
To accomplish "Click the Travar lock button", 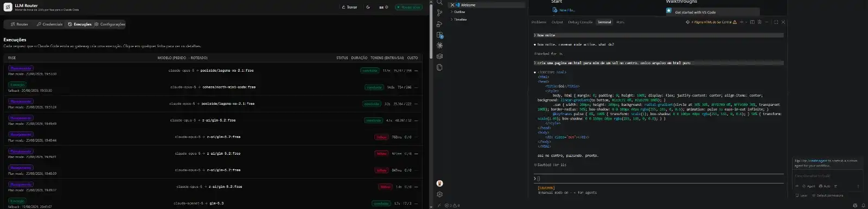I will [349, 7].
